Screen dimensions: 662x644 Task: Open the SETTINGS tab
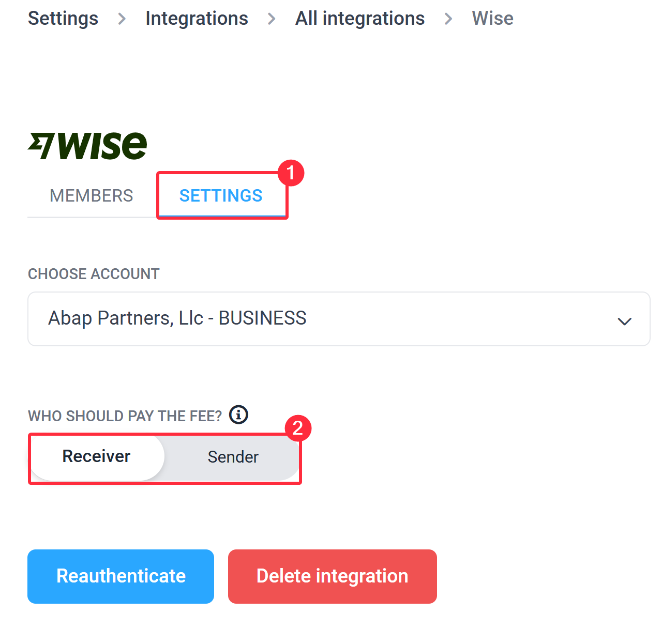pyautogui.click(x=221, y=196)
